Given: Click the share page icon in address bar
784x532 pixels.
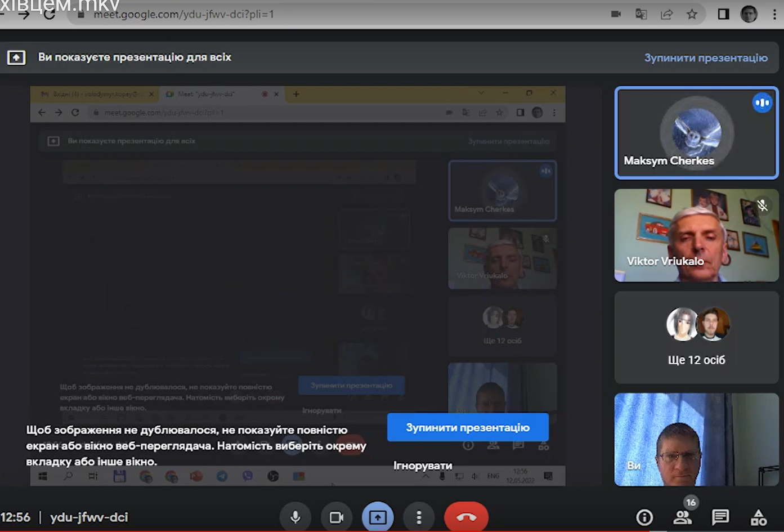Looking at the screenshot, I should [x=667, y=14].
